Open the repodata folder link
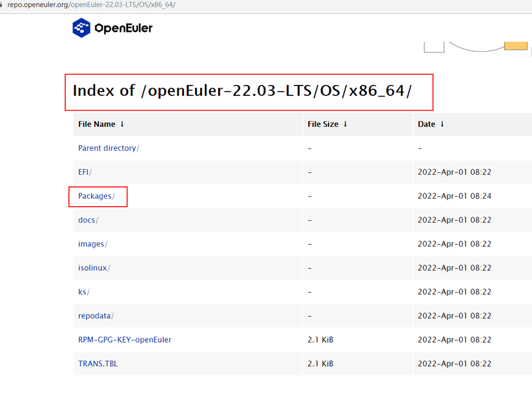This screenshot has width=532, height=395. 96,316
